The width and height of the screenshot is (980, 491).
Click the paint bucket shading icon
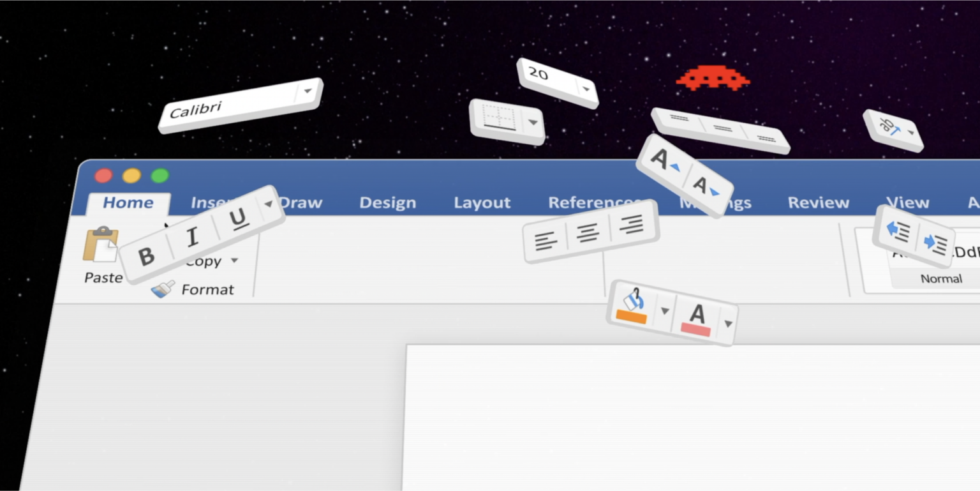point(632,305)
